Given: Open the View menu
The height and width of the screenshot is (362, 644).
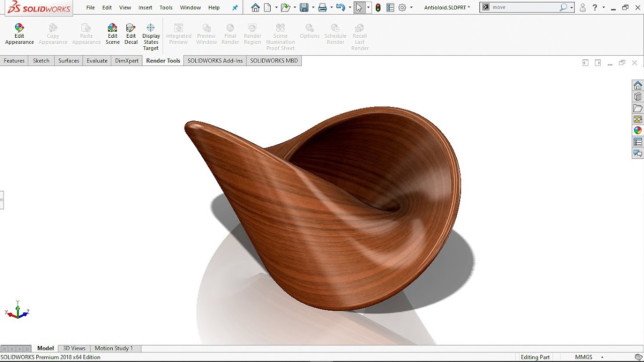Looking at the screenshot, I should click(x=125, y=8).
